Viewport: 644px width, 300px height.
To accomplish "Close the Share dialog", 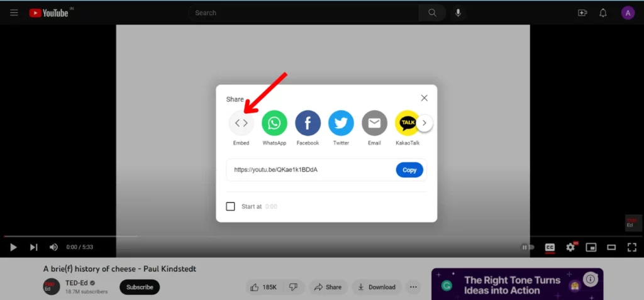I will tap(425, 98).
